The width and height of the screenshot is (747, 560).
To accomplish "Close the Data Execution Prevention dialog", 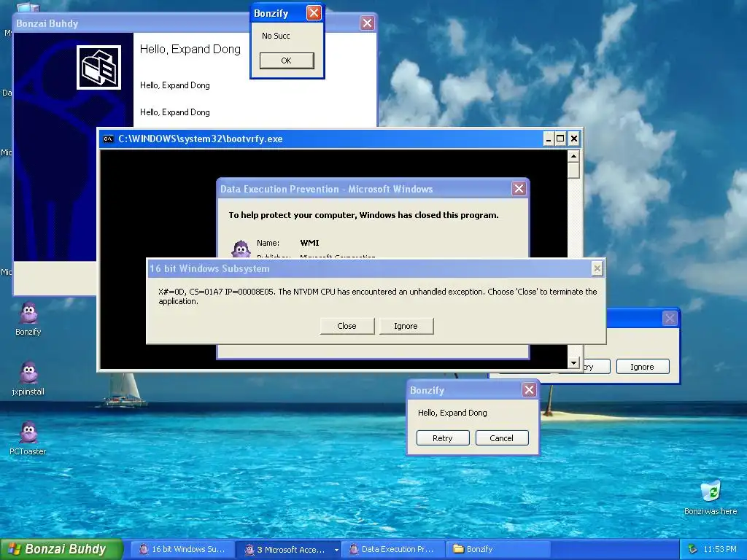I will [x=519, y=189].
